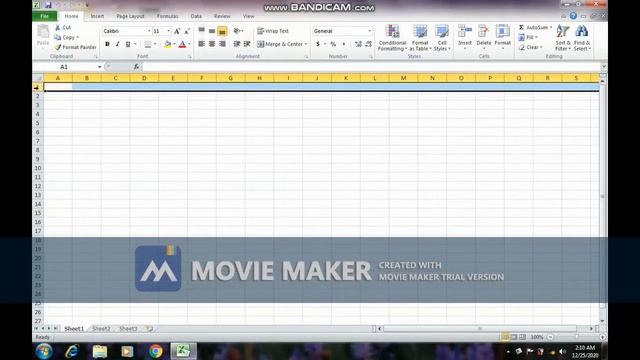Open Number Format General dropdown

tap(370, 31)
